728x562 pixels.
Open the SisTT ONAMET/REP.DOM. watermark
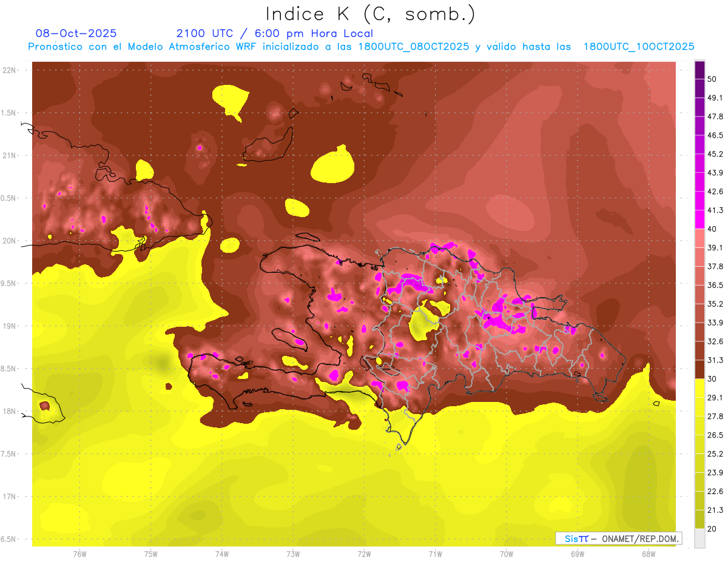(x=618, y=538)
